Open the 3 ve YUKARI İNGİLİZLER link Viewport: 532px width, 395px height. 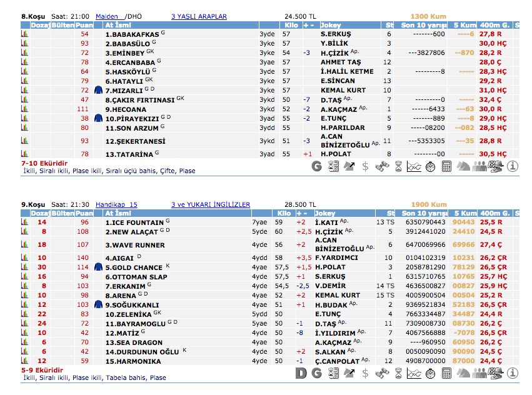click(210, 204)
